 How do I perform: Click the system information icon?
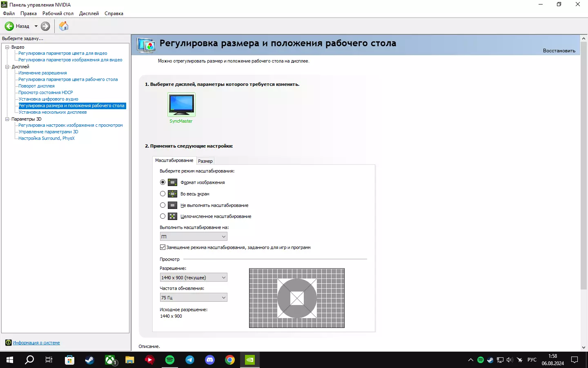8,343
